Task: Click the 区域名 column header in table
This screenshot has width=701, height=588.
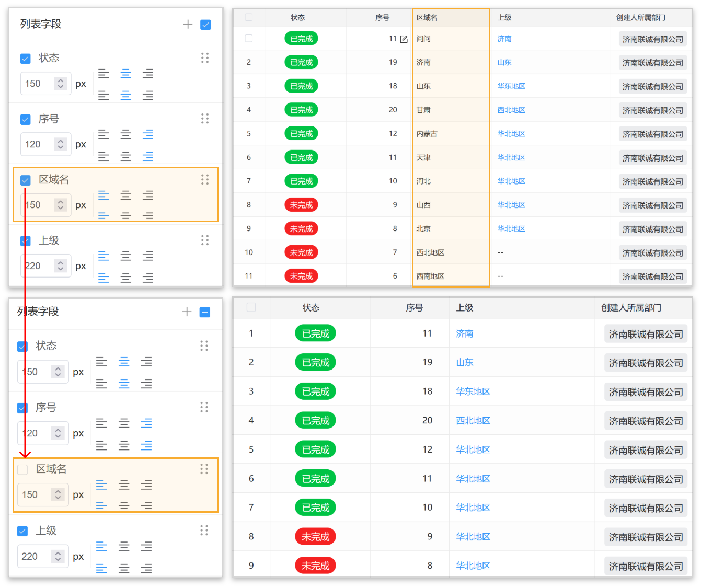Action: [427, 18]
